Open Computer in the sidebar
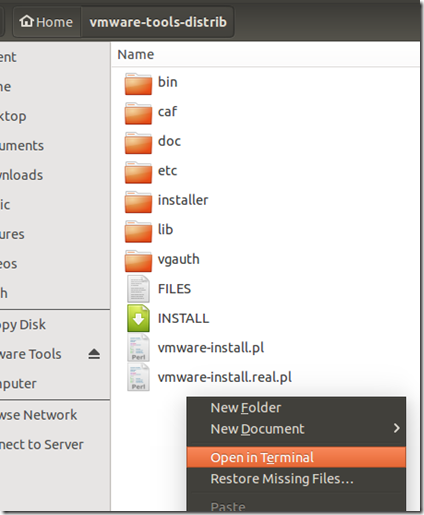This screenshot has height=515, width=424. point(55,384)
